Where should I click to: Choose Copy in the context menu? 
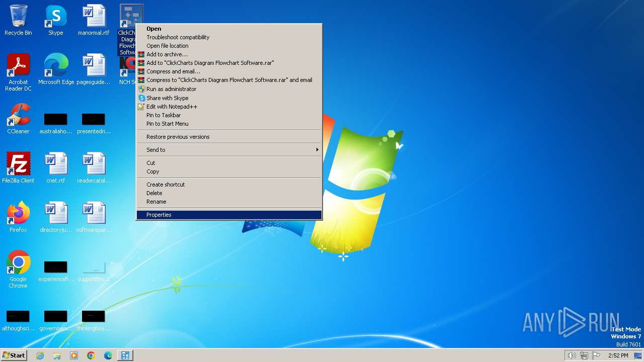click(229, 171)
